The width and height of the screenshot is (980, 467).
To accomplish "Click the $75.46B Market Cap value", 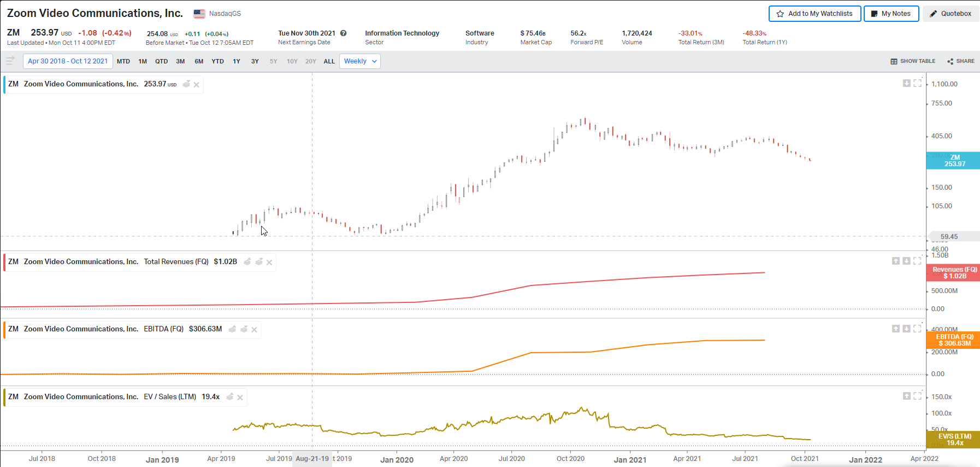I will pyautogui.click(x=533, y=33).
